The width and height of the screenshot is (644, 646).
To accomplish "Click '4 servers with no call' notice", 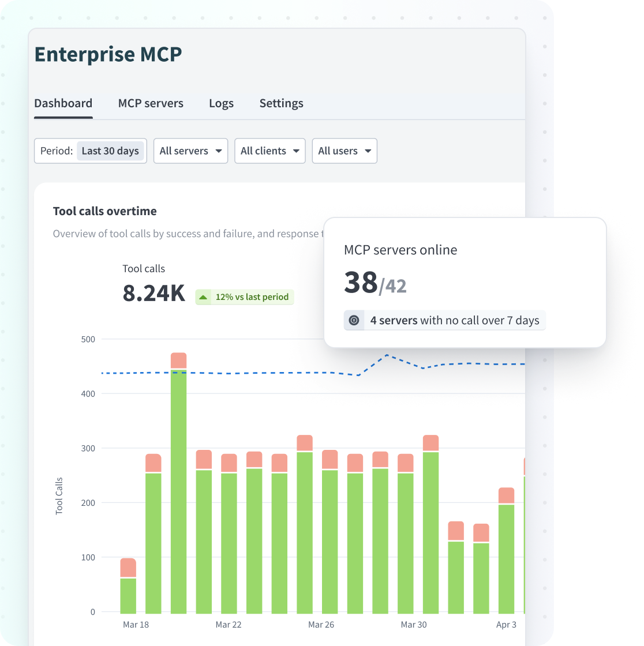I will [x=444, y=320].
